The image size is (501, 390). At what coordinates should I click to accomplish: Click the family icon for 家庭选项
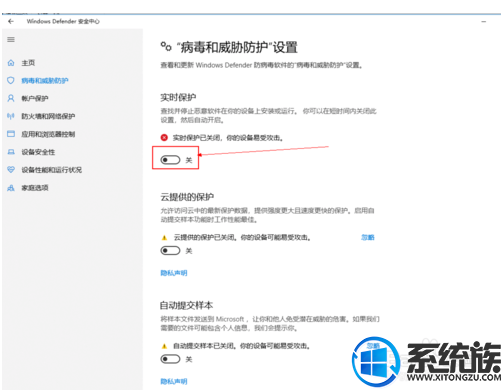[x=11, y=188]
